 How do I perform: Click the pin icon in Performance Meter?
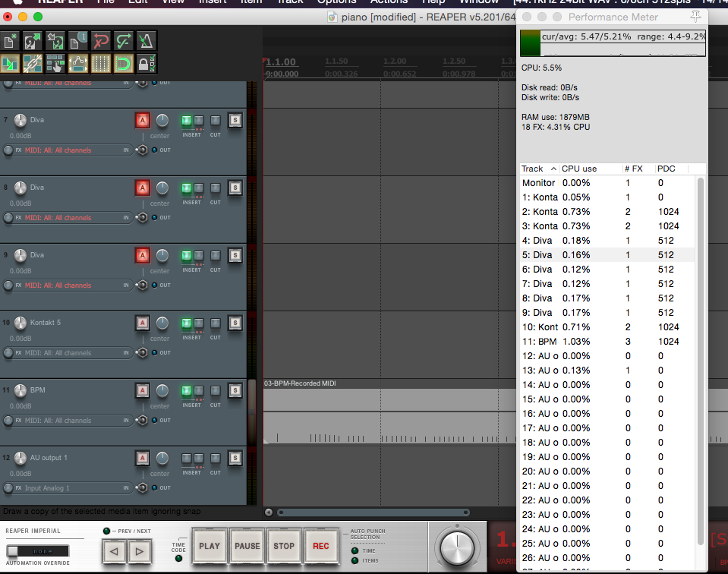click(x=695, y=17)
